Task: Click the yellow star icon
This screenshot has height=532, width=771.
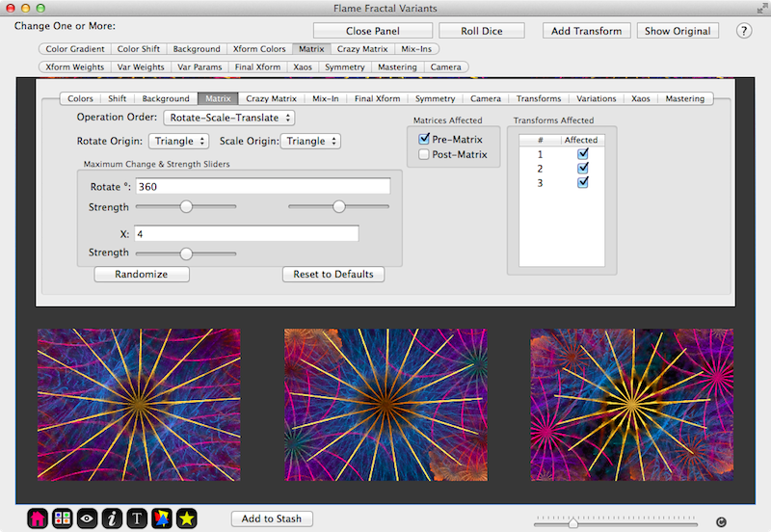Action: [187, 519]
